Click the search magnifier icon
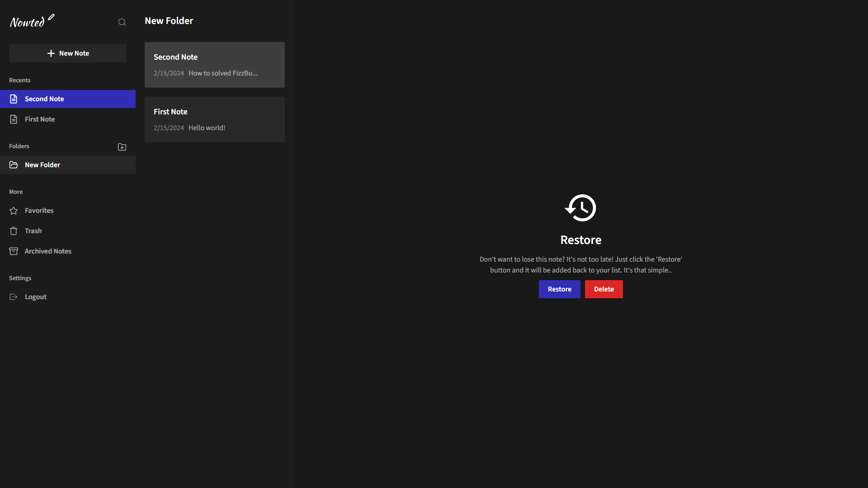868x488 pixels. (122, 22)
